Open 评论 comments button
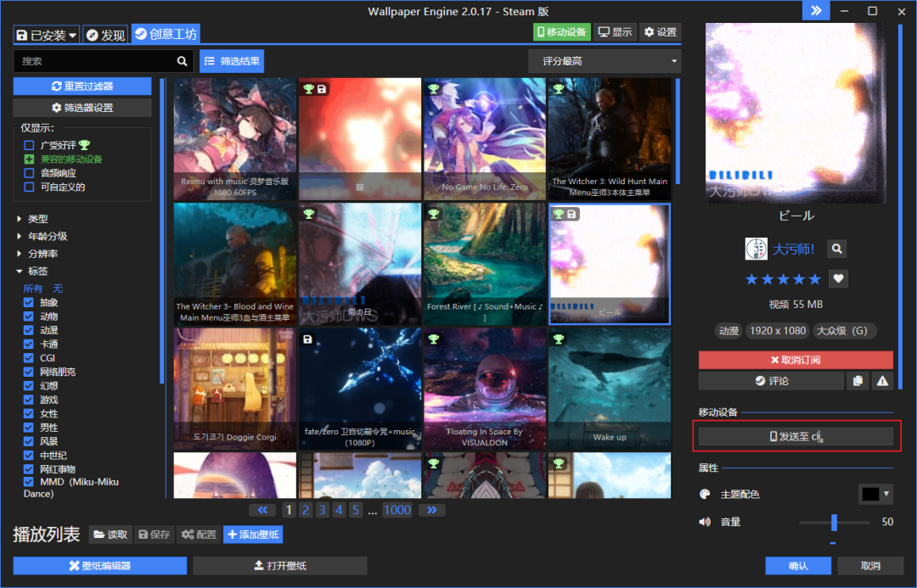This screenshot has height=588, width=917. click(771, 381)
